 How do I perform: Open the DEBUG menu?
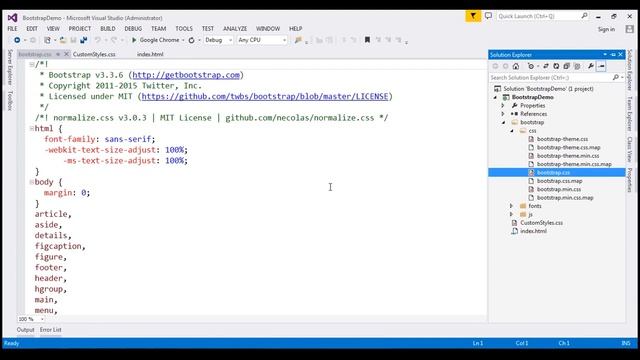click(133, 29)
